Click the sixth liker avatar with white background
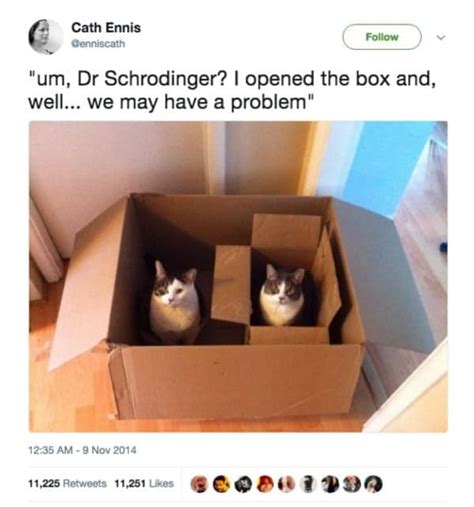Image resolution: width=474 pixels, height=507 pixels. pyautogui.click(x=308, y=484)
